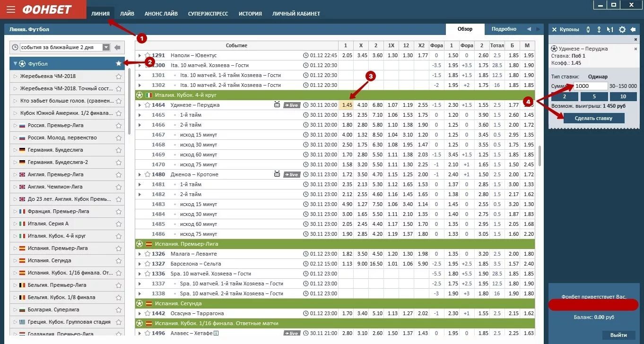This screenshot has width=644, height=344.
Task: Expand event 1442 Осасуна – Таррагона row
Action: [139, 313]
